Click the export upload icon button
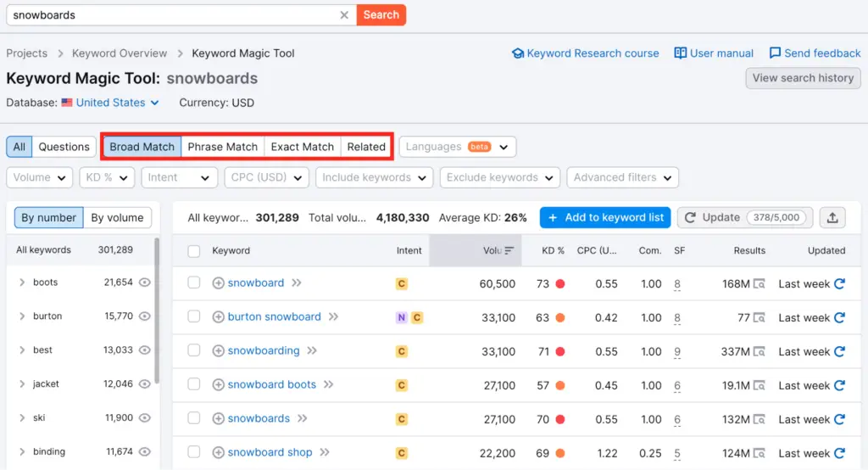868x470 pixels. (832, 218)
